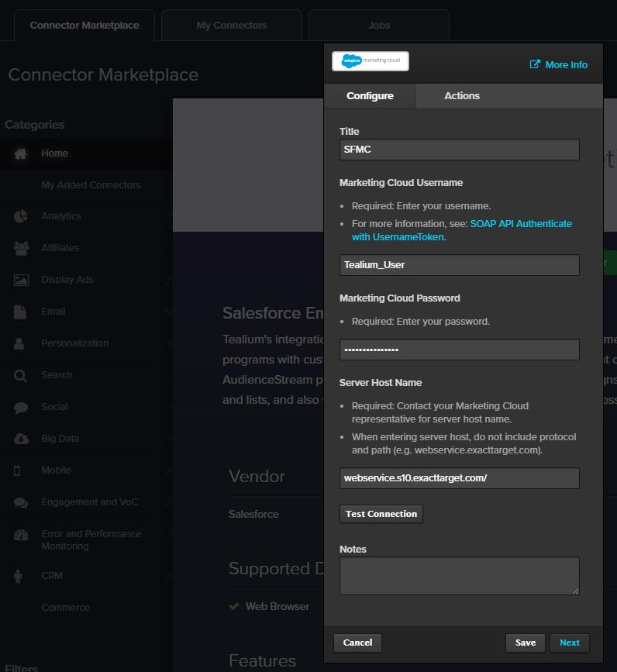This screenshot has height=672, width=617.
Task: Click the Salesforce Marketing Cloud logo
Action: click(x=370, y=60)
